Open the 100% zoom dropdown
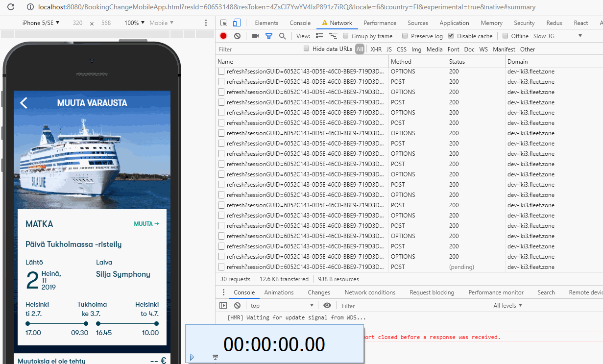This screenshot has width=603, height=364. (134, 23)
